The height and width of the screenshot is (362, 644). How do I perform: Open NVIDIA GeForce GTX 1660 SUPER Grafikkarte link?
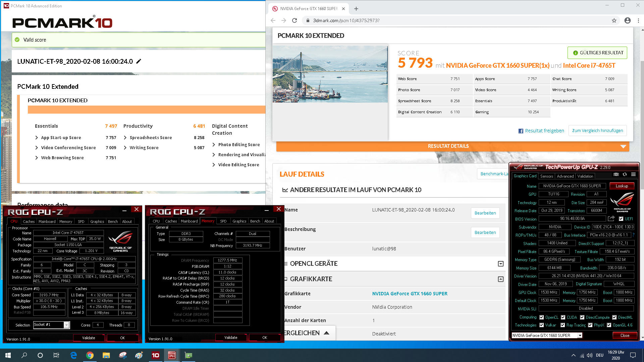tap(410, 294)
